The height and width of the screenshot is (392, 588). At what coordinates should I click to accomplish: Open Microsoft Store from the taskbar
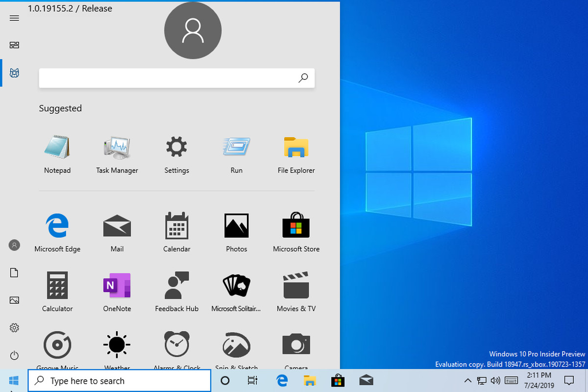click(338, 380)
